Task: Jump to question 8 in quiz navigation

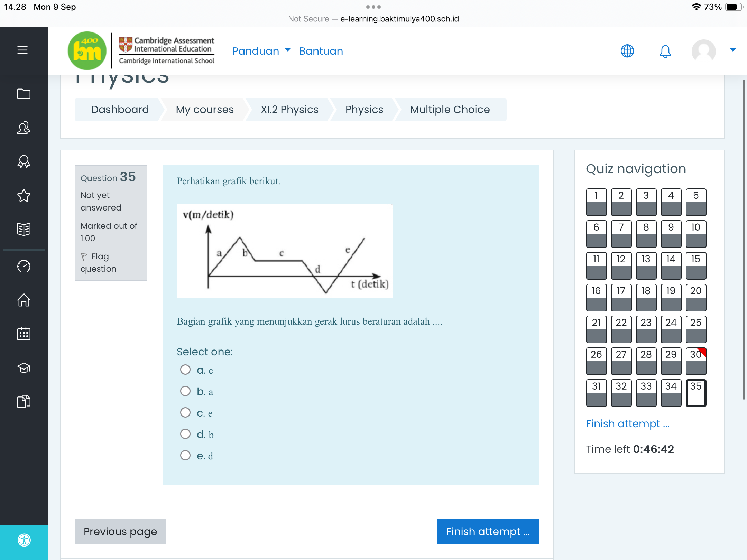Action: pyautogui.click(x=646, y=234)
